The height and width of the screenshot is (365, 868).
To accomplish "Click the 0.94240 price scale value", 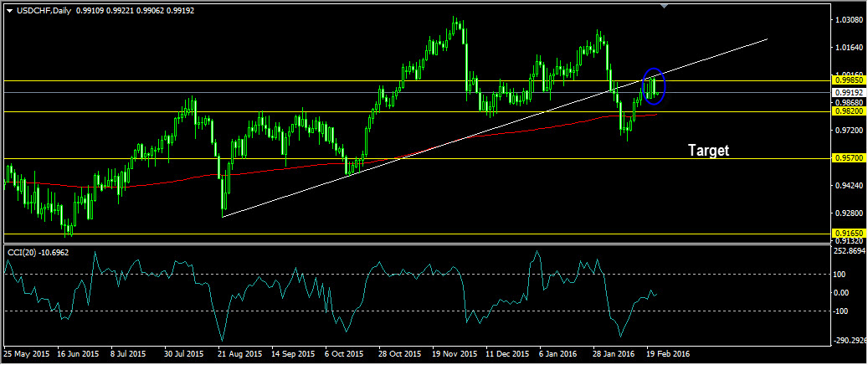I will point(850,186).
